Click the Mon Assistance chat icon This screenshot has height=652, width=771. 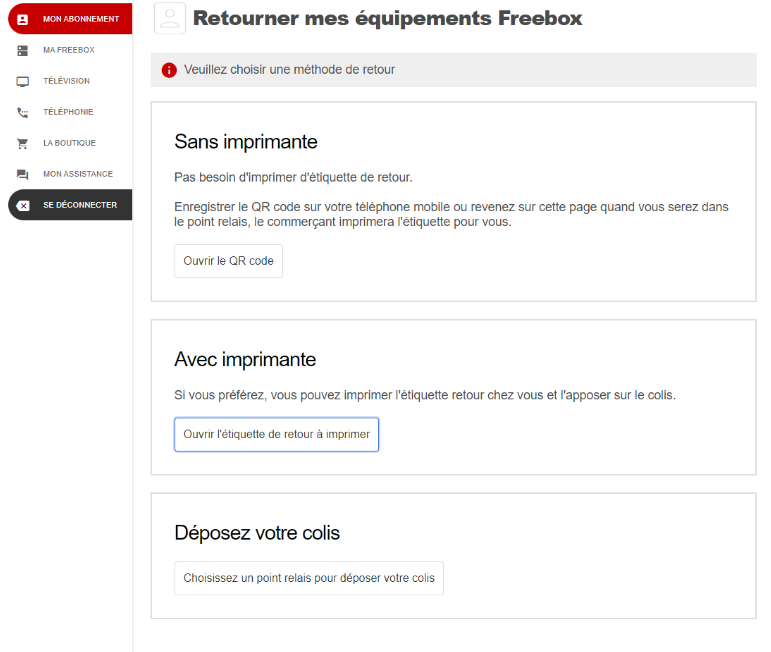click(x=23, y=174)
